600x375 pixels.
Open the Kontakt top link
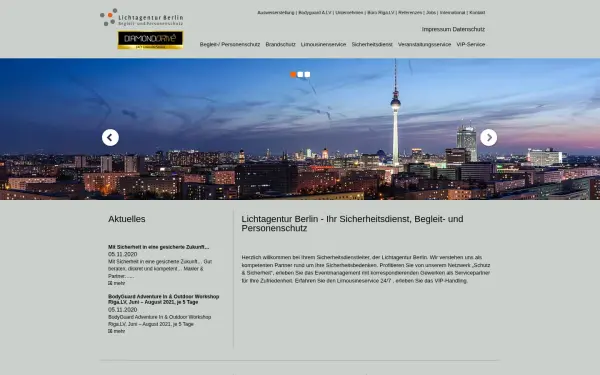(x=477, y=13)
